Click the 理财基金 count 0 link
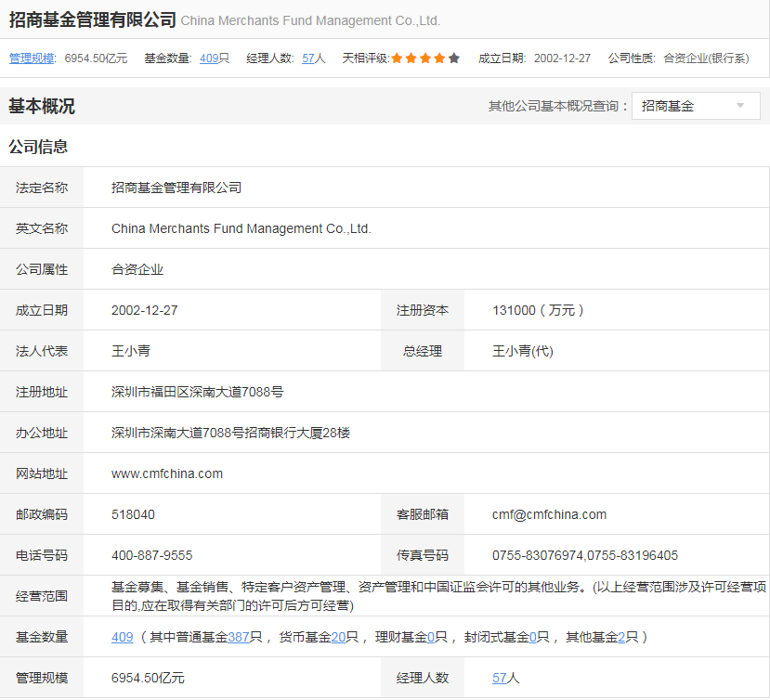This screenshot has width=770, height=700. [431, 637]
